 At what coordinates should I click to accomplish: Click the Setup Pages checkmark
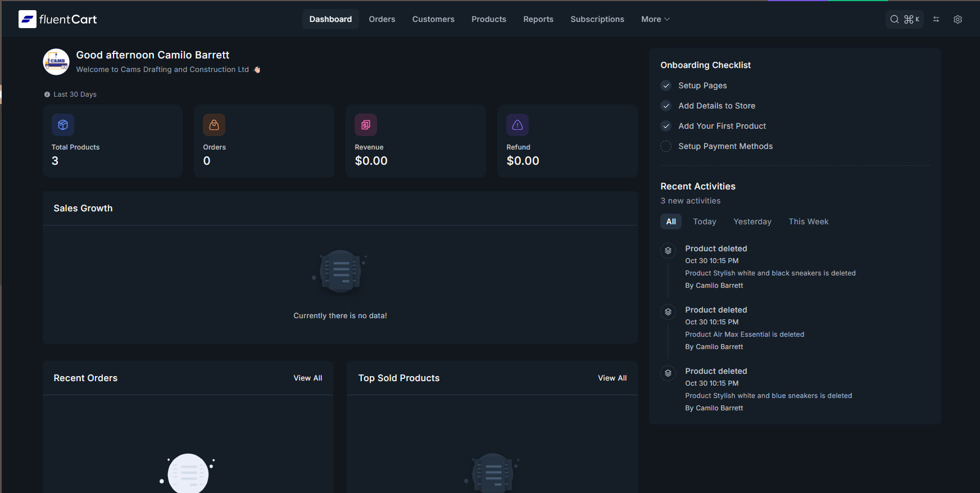(x=666, y=85)
